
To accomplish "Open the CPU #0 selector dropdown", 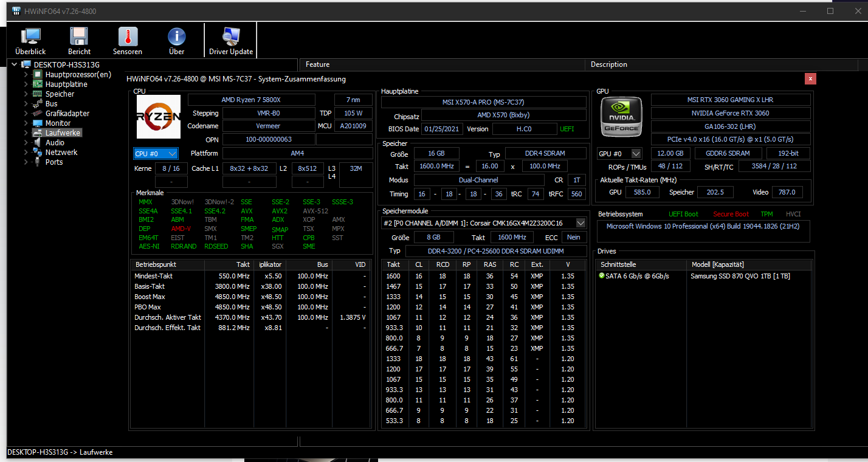I will 156,154.
